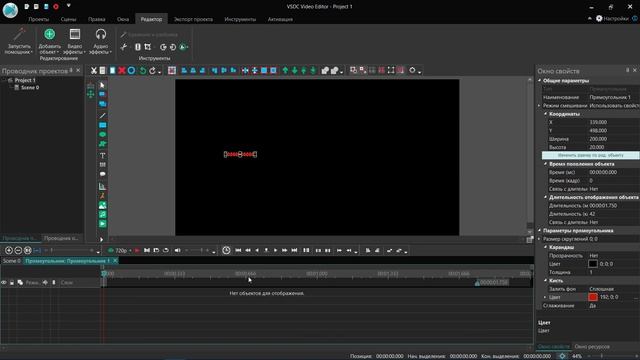Click the red rectangle object on canvas
640x360 pixels.
[240, 154]
